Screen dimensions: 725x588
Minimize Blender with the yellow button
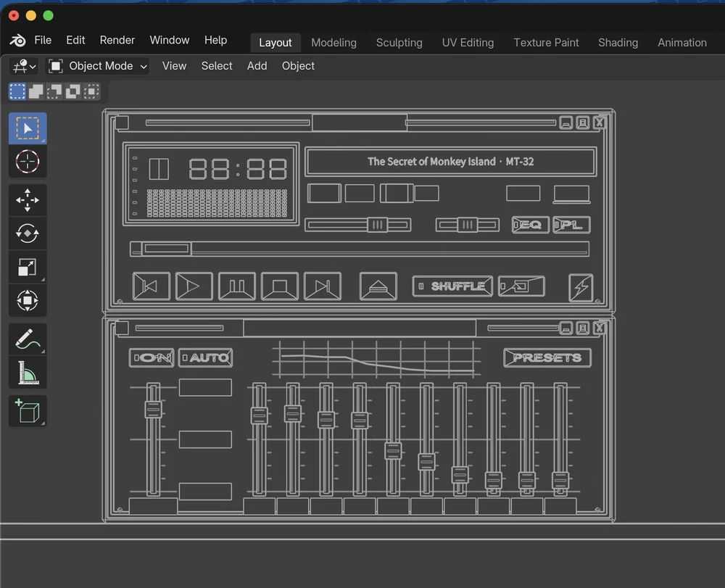(x=31, y=16)
